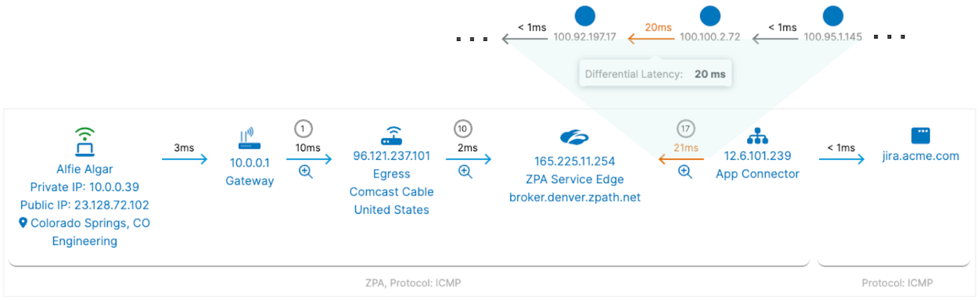Zoom into the 10ms gateway-to-egress hop
Screen dimensions: 980x300
[306, 172]
